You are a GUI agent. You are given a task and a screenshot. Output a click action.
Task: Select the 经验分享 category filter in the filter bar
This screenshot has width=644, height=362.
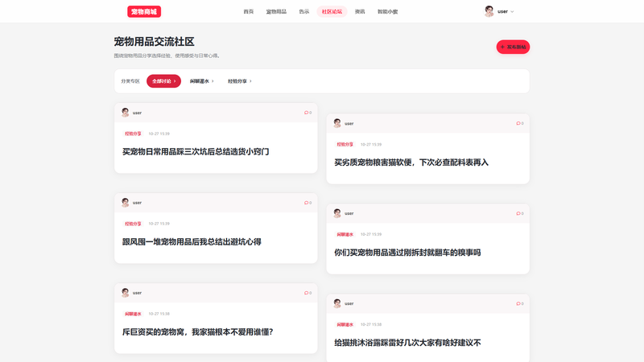pyautogui.click(x=240, y=81)
